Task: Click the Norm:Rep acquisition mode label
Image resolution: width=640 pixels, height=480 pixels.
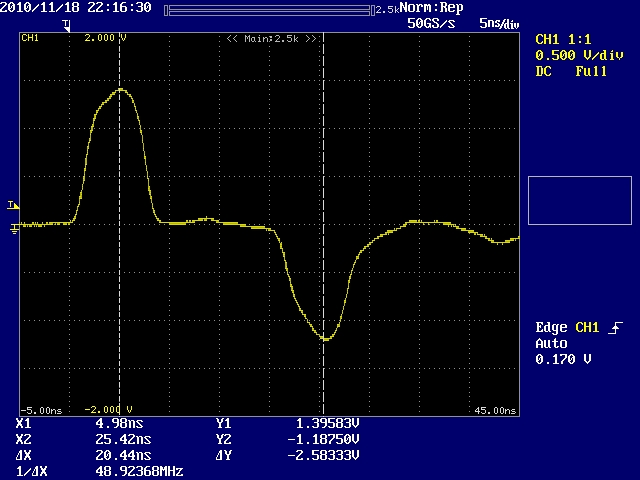Action: 430,8
